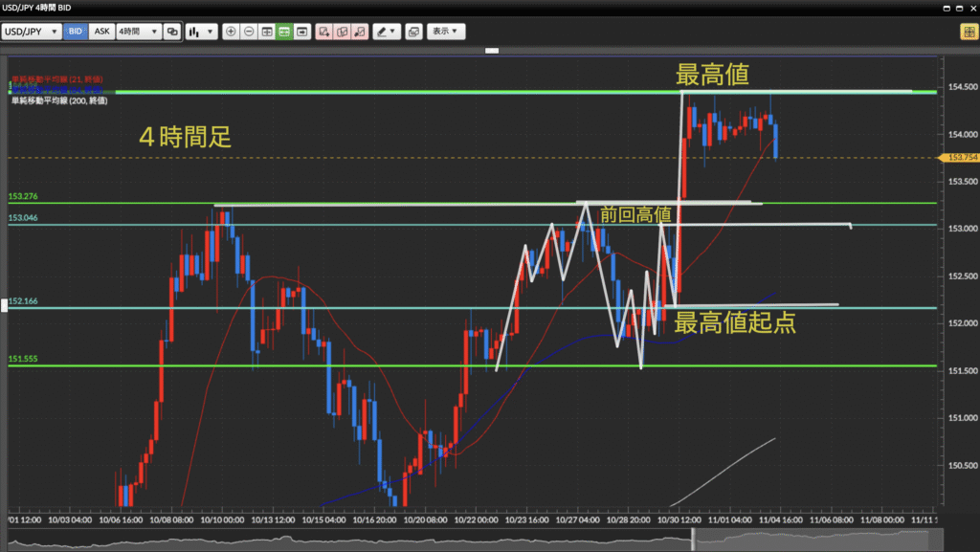Switch price display to BID
Image resolution: width=980 pixels, height=552 pixels.
pyautogui.click(x=76, y=32)
